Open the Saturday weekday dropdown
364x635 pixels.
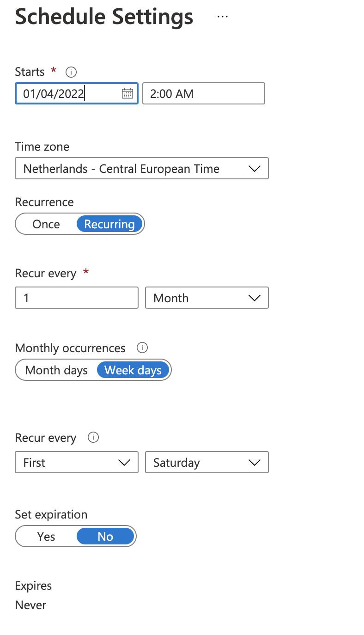pyautogui.click(x=207, y=462)
